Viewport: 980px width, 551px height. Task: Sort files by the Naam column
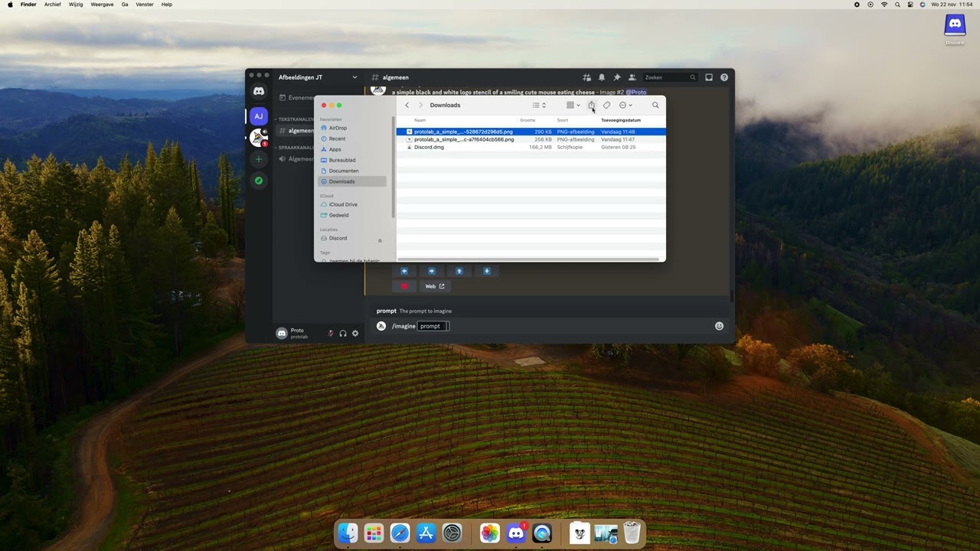[x=420, y=120]
